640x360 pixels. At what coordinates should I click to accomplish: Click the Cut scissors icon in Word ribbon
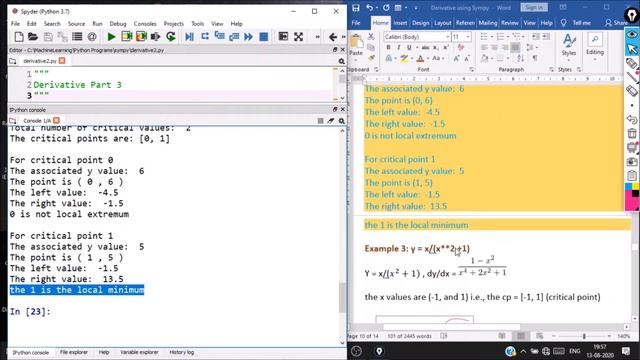click(x=371, y=37)
